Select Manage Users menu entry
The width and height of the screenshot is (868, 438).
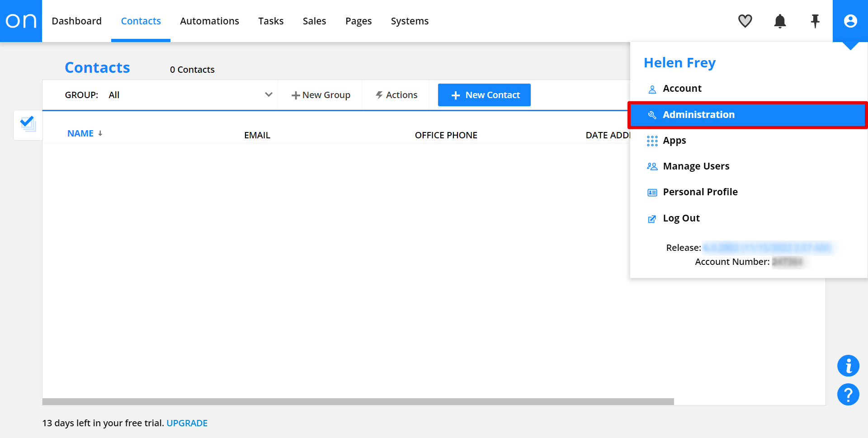[x=748, y=166]
